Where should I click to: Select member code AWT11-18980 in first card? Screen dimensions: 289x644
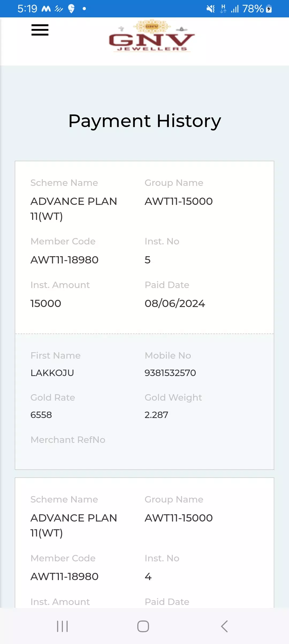64,260
